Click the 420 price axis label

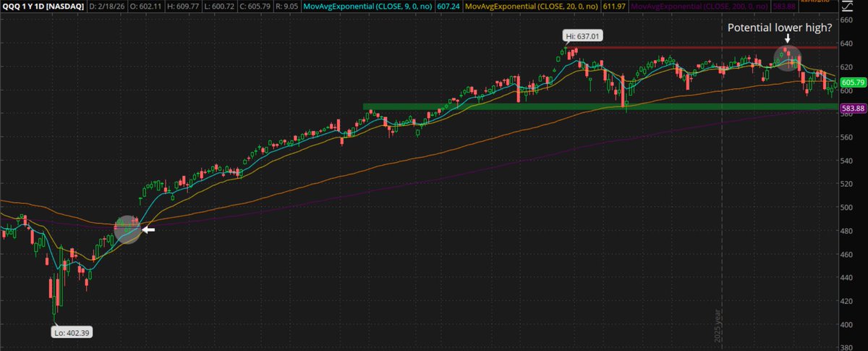[846, 301]
